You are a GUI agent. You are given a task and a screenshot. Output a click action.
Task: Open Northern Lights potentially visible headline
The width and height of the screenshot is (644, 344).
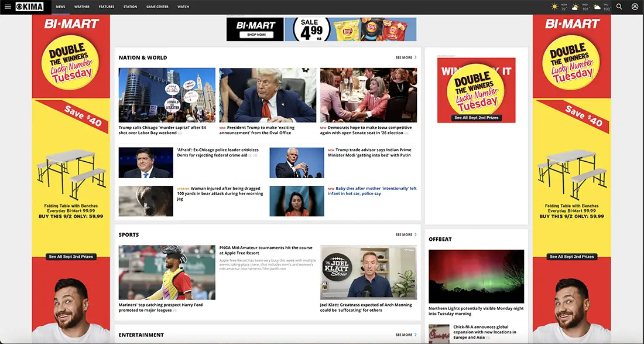pyautogui.click(x=476, y=311)
